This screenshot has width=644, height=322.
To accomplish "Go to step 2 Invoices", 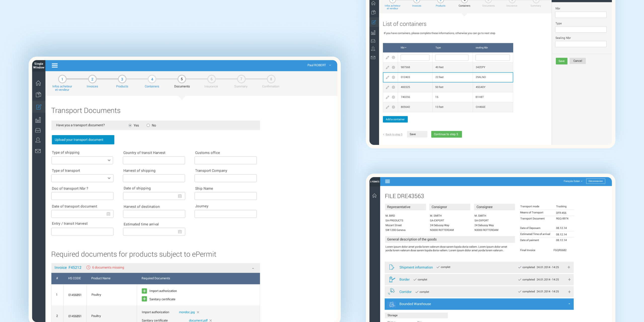I will (x=92, y=79).
